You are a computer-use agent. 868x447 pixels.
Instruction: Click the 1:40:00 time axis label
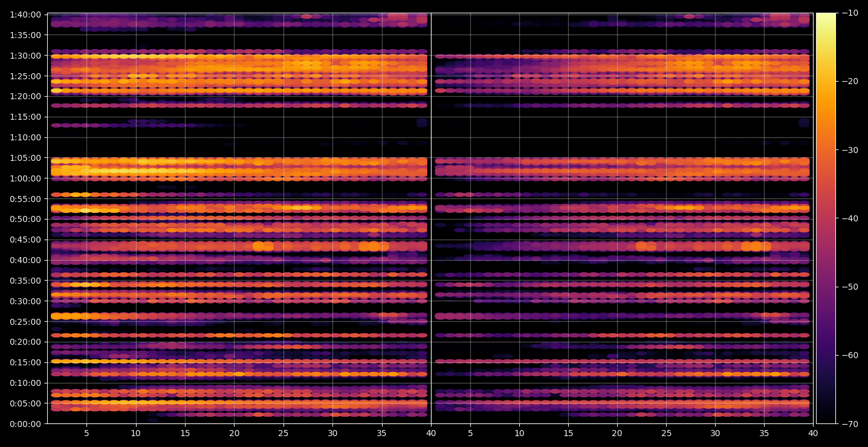pyautogui.click(x=25, y=14)
